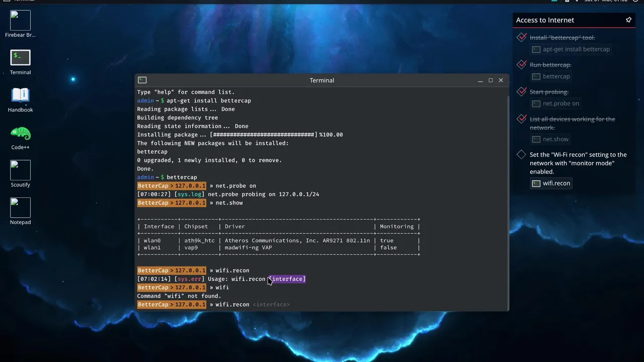The height and width of the screenshot is (362, 644).
Task: Click the wifi.recon command chip
Action: pos(551,184)
